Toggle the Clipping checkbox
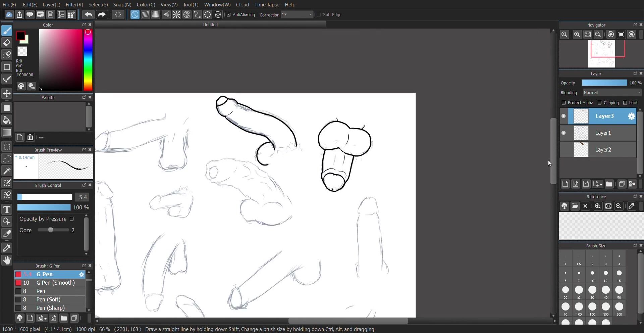The height and width of the screenshot is (333, 644). [599, 103]
